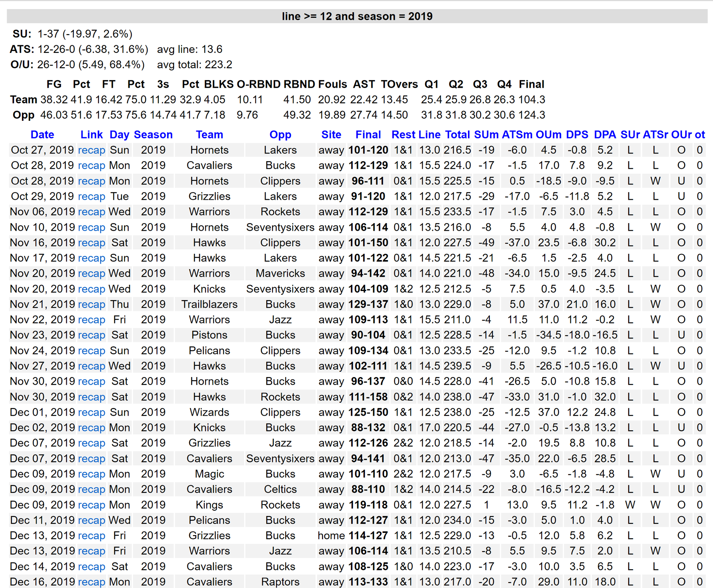This screenshot has height=588, width=713.
Task: Open recap for Oct 29 Grizzlies-Lakers game
Action: tap(92, 196)
